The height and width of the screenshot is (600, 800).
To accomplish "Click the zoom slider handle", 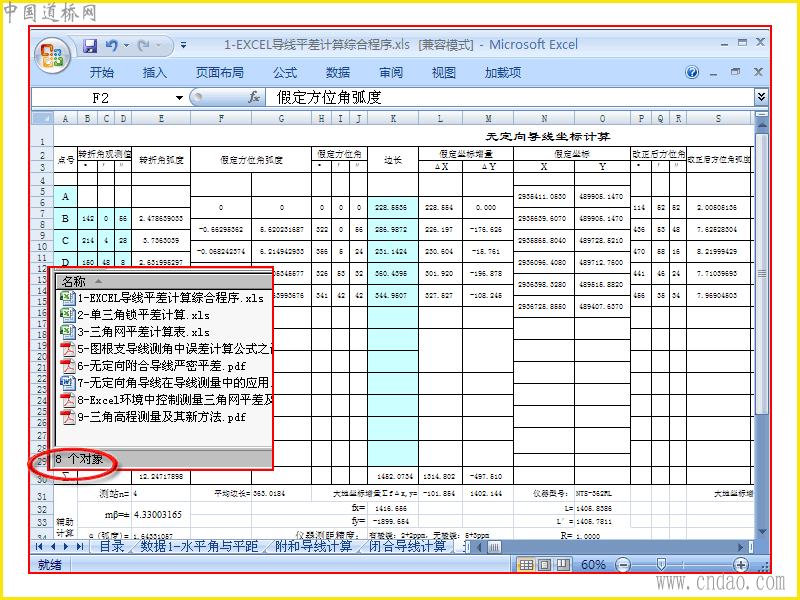I will [661, 564].
